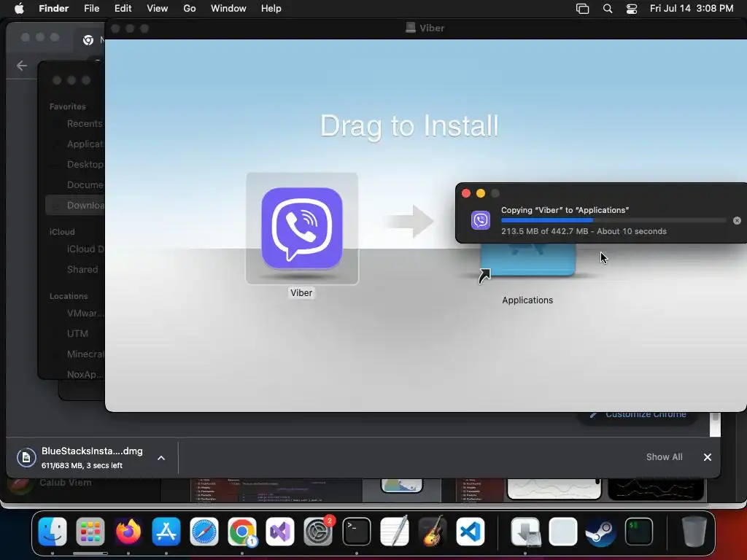Open App Store from the Dock
Screen dimensions: 747x560
tap(166, 532)
